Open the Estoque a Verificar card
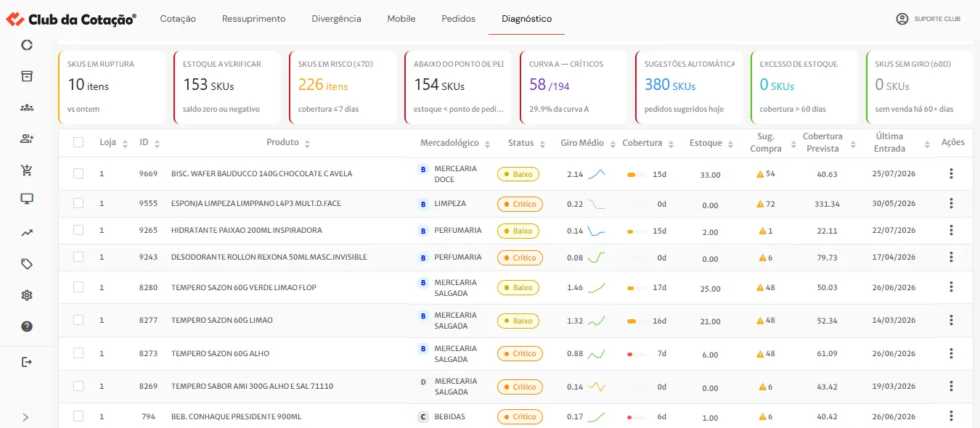980x428 pixels. (227, 87)
